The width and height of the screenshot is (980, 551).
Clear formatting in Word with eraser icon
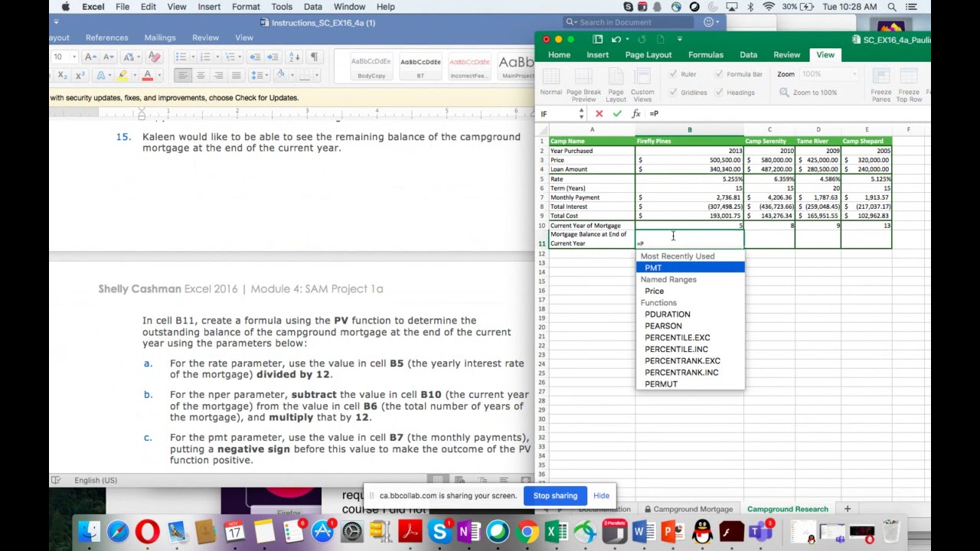[154, 57]
